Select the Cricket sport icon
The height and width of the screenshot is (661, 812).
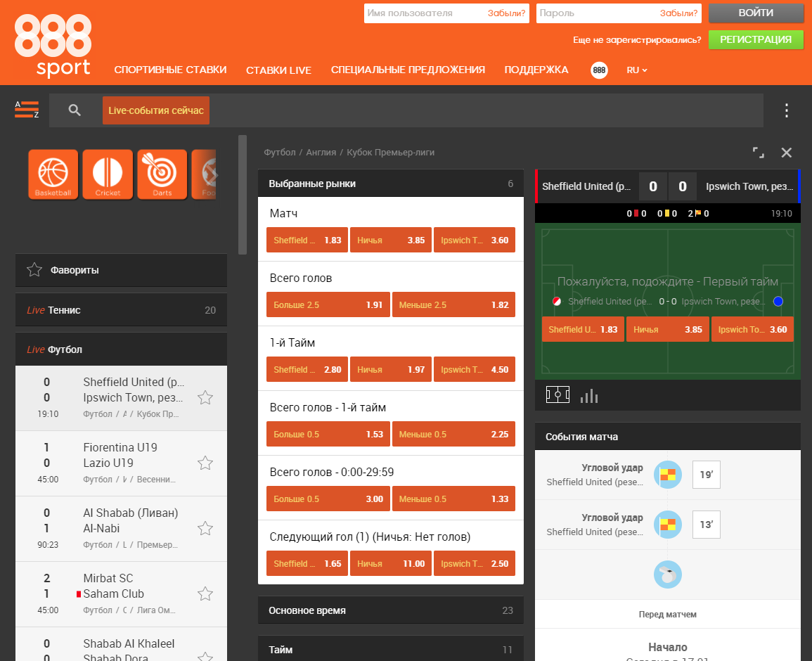108,174
